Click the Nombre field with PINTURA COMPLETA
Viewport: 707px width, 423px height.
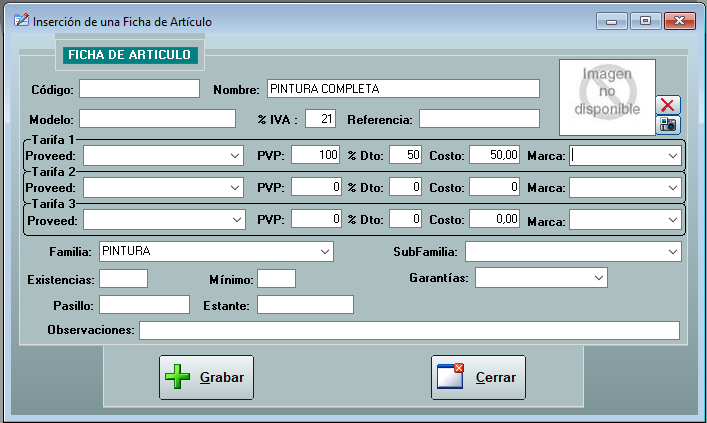click(403, 88)
